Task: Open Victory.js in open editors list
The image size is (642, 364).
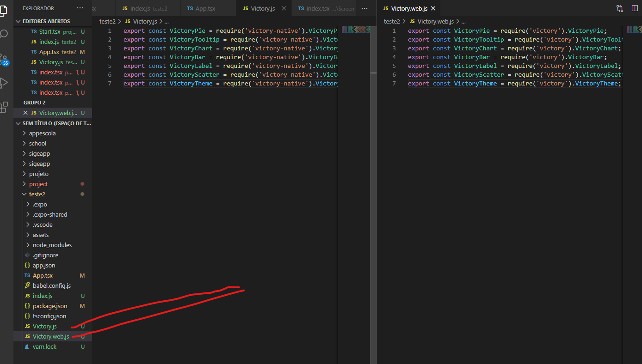Action: click(x=53, y=62)
